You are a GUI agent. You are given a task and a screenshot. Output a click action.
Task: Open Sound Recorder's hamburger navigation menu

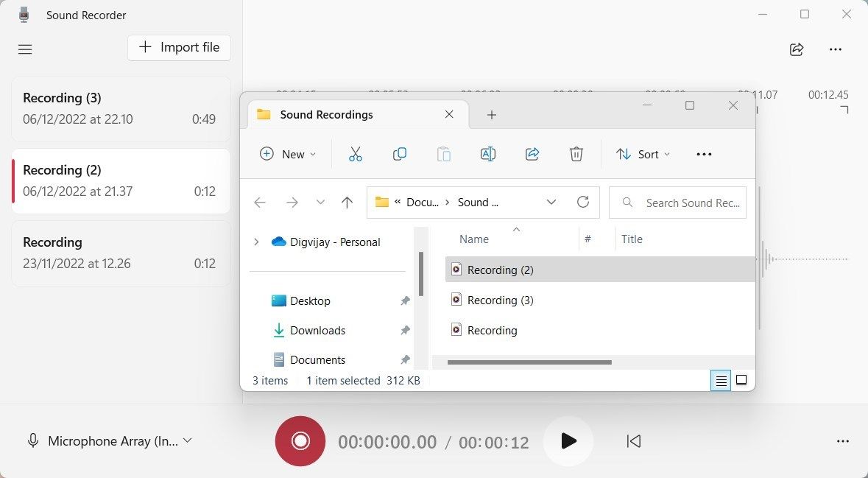24,49
